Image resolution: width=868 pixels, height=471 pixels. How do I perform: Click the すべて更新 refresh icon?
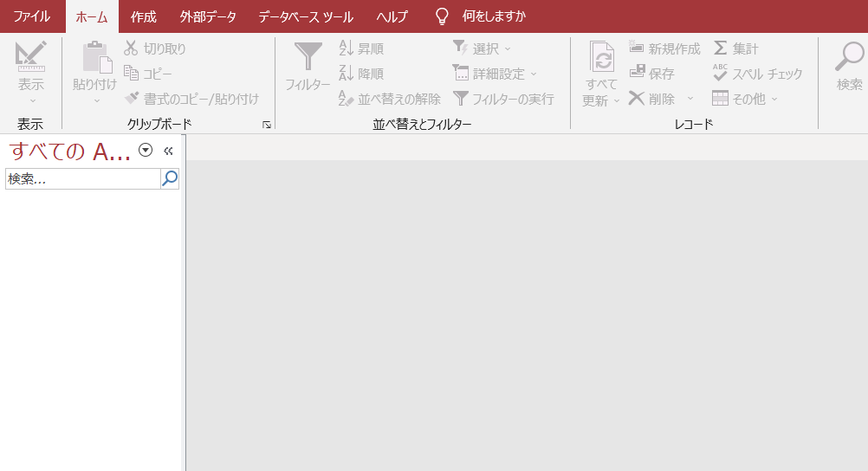pyautogui.click(x=602, y=56)
